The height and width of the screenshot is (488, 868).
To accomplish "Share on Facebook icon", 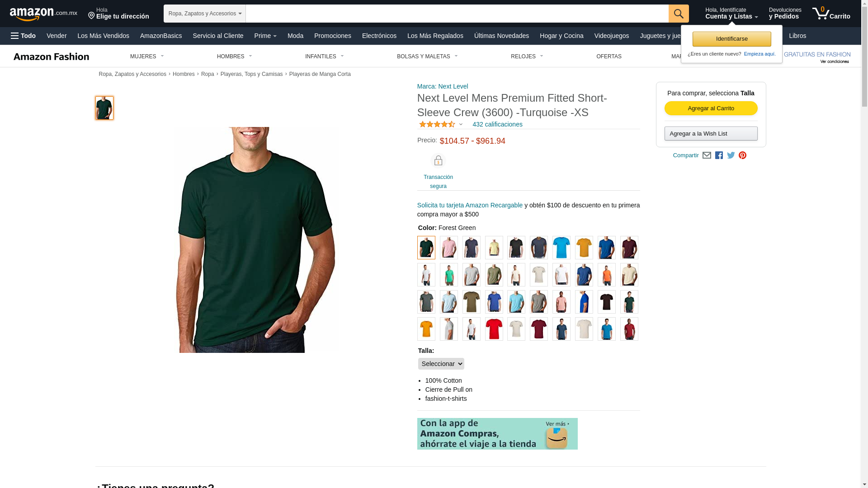I will tap(719, 155).
